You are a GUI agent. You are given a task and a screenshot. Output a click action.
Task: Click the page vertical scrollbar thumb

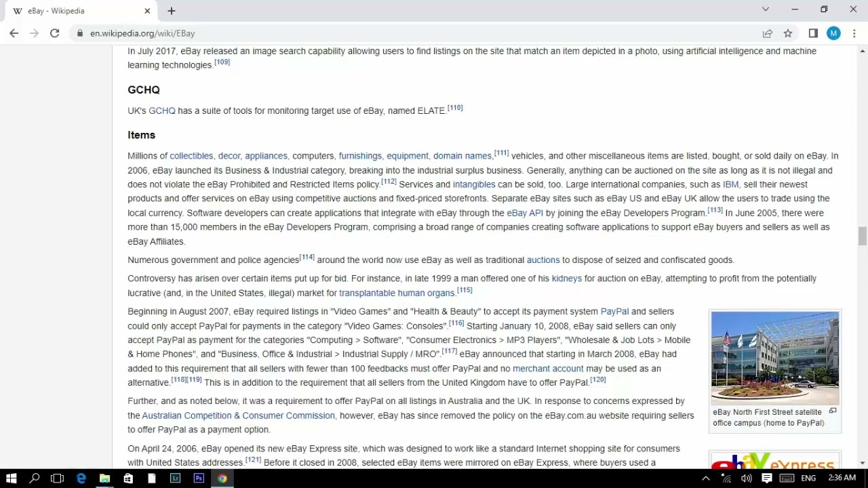[862, 236]
